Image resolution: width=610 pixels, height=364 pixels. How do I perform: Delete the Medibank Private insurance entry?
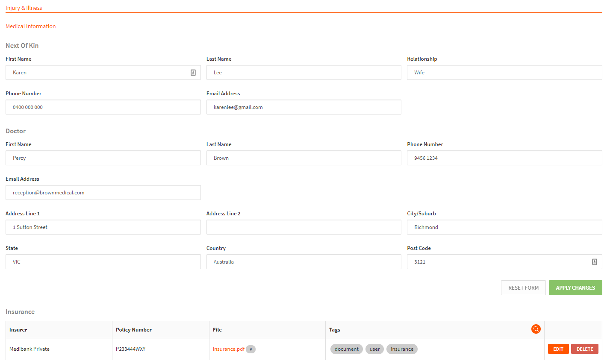click(585, 349)
